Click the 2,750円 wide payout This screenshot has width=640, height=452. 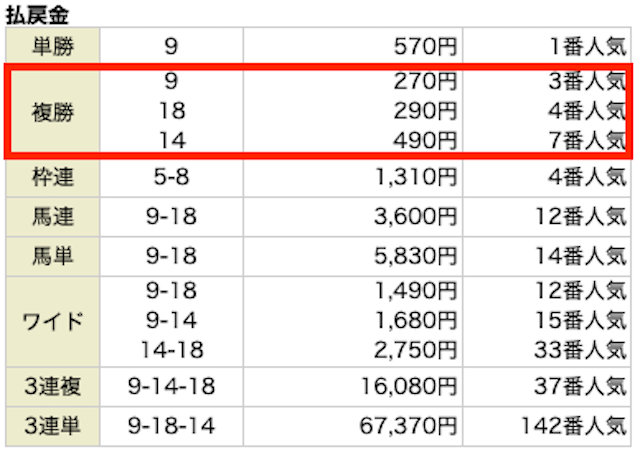(416, 350)
